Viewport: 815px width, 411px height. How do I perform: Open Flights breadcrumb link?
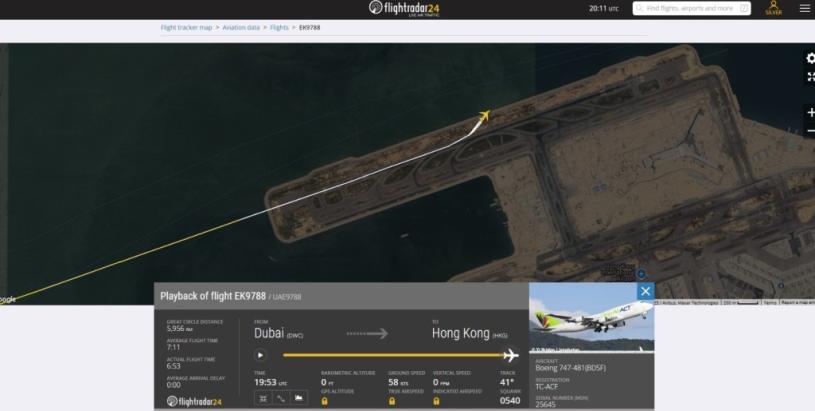tap(281, 27)
